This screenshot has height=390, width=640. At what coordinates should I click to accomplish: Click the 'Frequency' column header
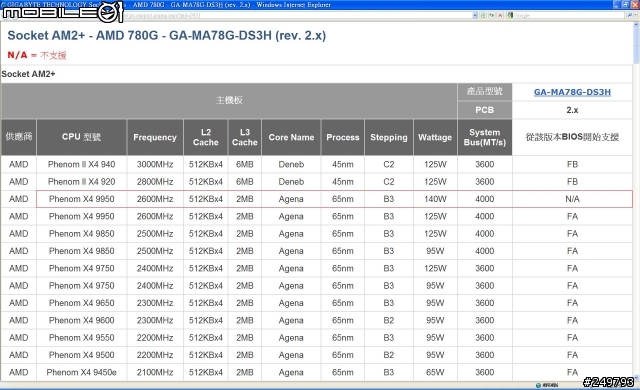[155, 137]
